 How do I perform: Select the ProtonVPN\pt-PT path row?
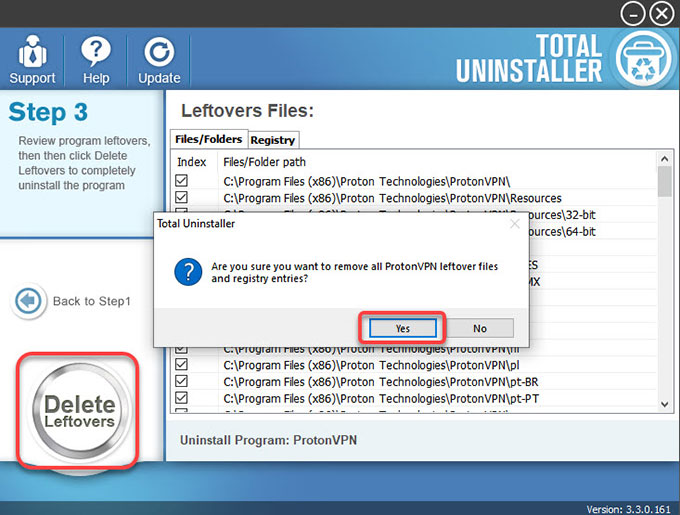pos(381,398)
